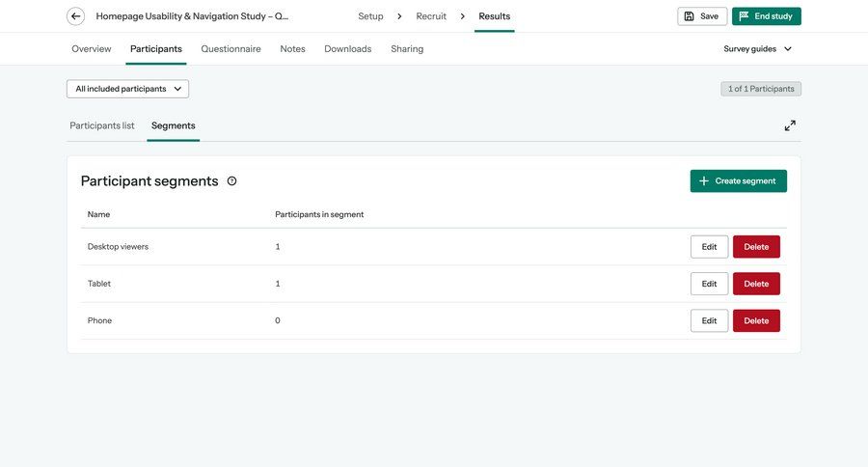Go to the Setup step
Viewport: 868px width, 467px height.
tap(370, 16)
